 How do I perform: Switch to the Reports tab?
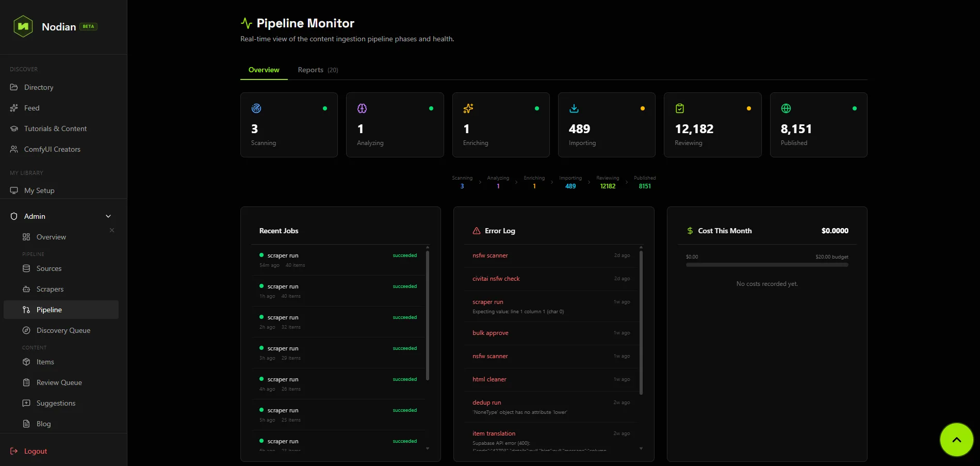pos(318,70)
